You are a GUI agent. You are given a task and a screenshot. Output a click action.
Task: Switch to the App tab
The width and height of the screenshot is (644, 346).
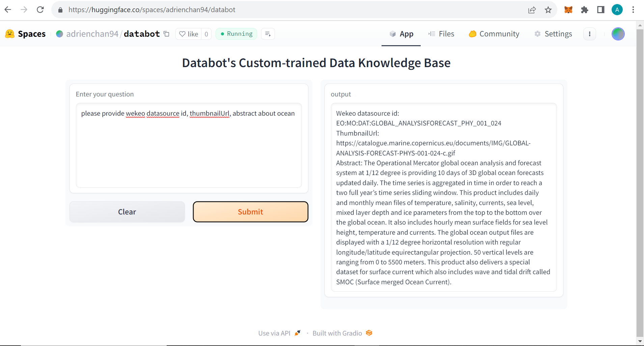click(x=401, y=34)
